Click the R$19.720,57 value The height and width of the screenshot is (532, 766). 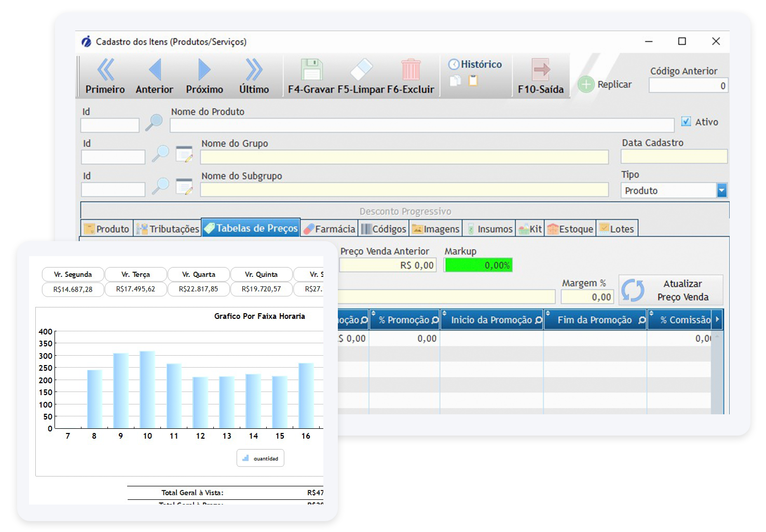pos(261,289)
